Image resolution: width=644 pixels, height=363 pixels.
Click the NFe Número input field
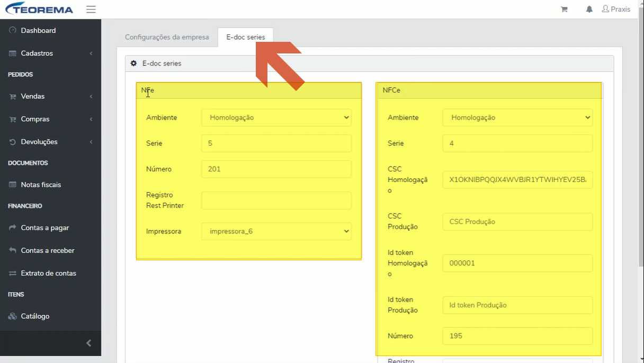pos(276,169)
